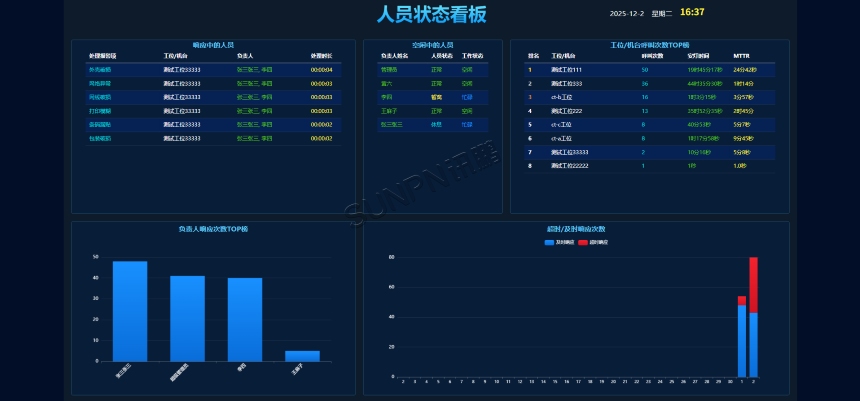Click the 工位/机台呼叫次数TOP榜 panel title
Viewport: 860px width, 401px height.
(x=649, y=45)
